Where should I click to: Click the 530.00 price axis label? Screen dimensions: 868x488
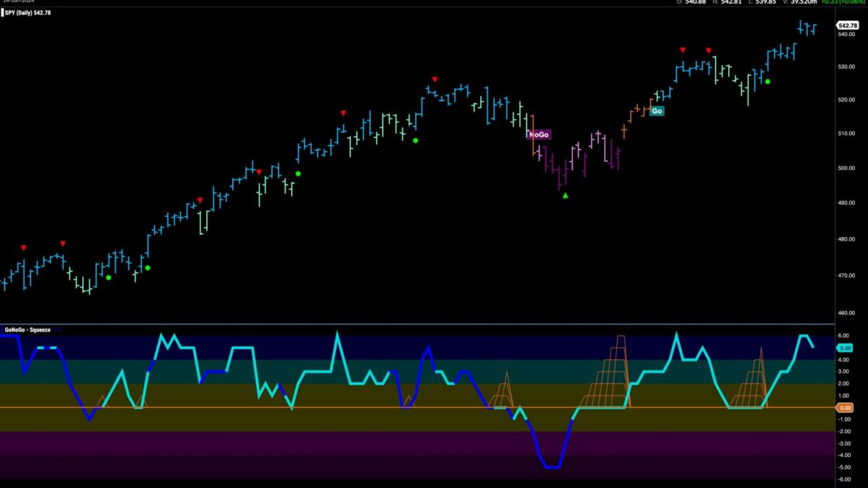[848, 67]
